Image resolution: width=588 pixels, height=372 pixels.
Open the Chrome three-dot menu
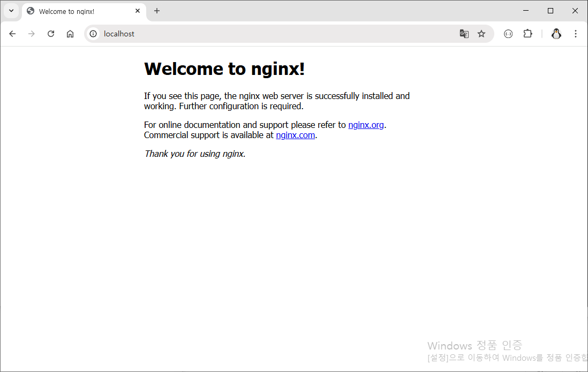(x=576, y=34)
